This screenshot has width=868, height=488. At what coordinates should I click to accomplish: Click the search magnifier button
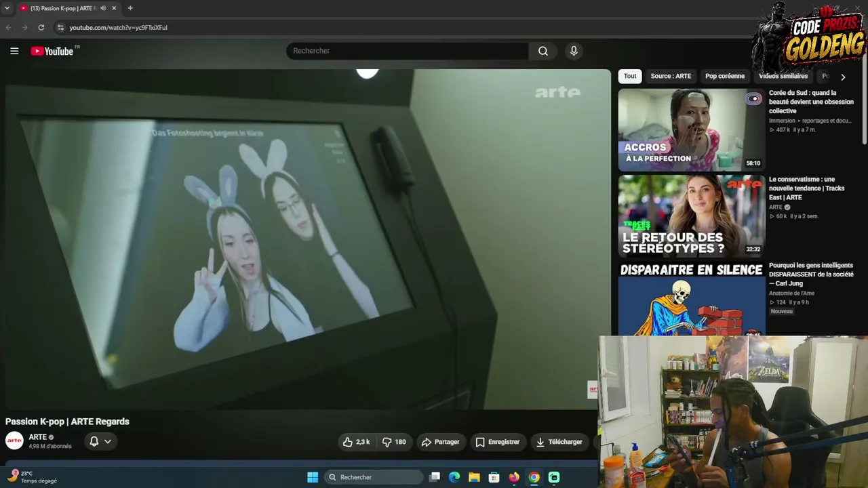[x=543, y=51]
